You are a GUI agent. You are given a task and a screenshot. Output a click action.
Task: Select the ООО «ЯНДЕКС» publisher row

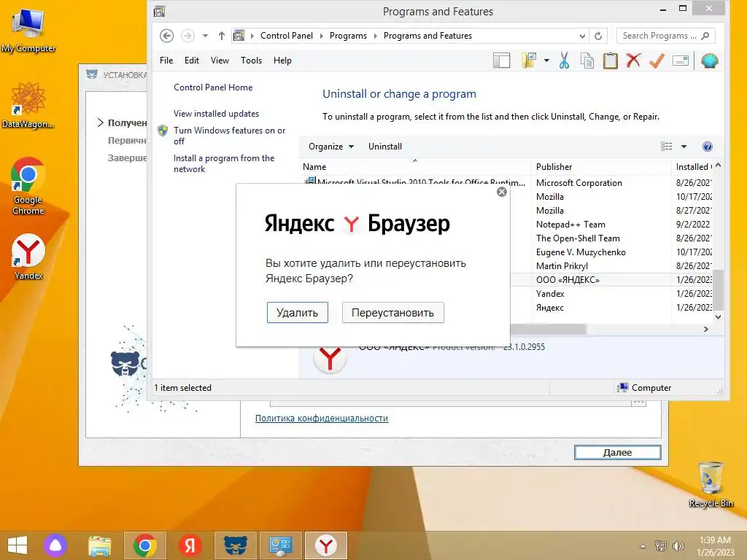coord(568,279)
